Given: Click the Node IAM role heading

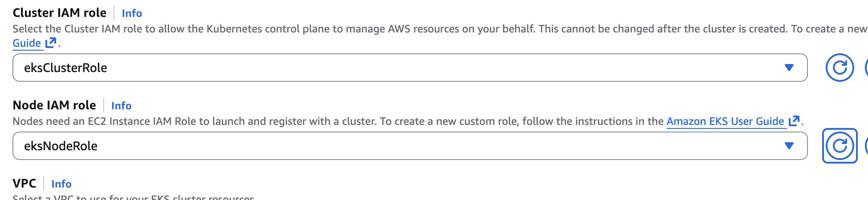Looking at the screenshot, I should tap(54, 105).
